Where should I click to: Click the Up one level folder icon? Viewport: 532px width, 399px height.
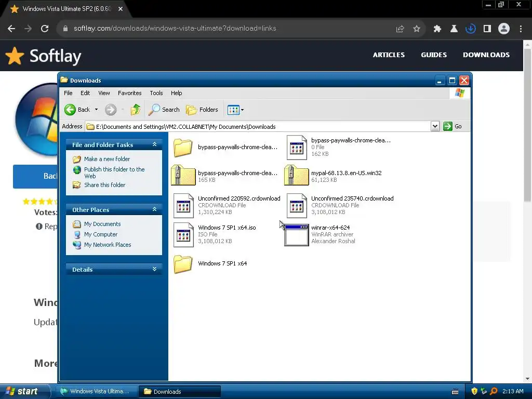(136, 110)
